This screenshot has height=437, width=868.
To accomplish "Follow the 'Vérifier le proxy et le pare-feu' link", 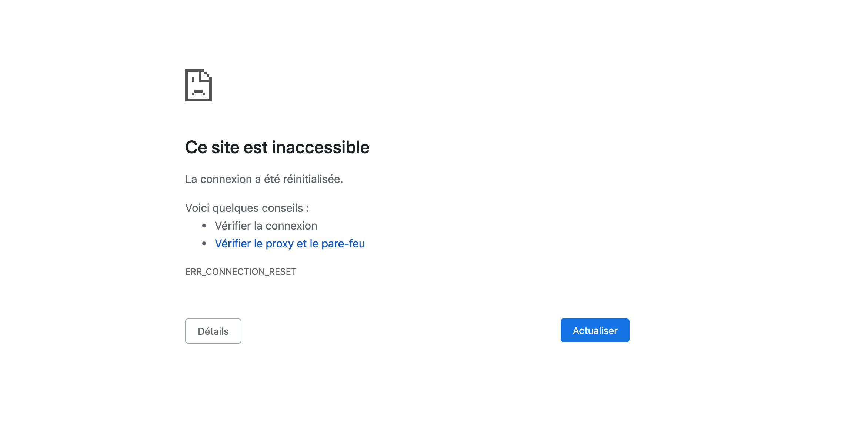I will [290, 244].
